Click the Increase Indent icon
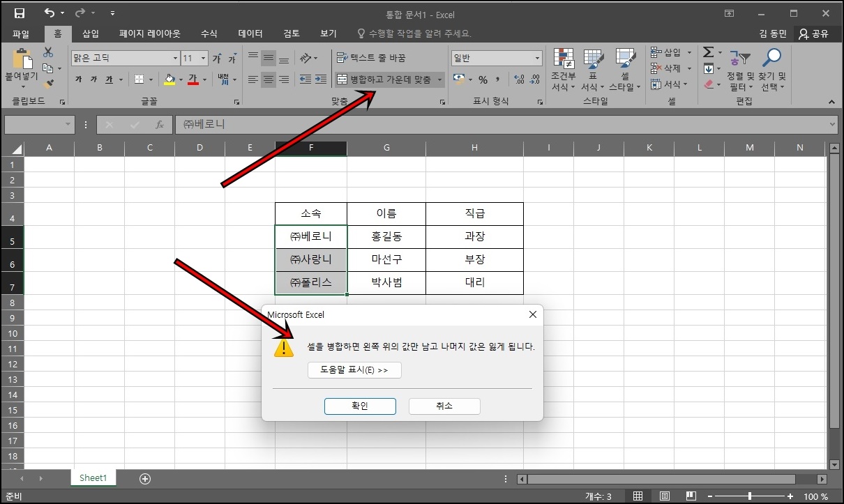 pyautogui.click(x=320, y=79)
